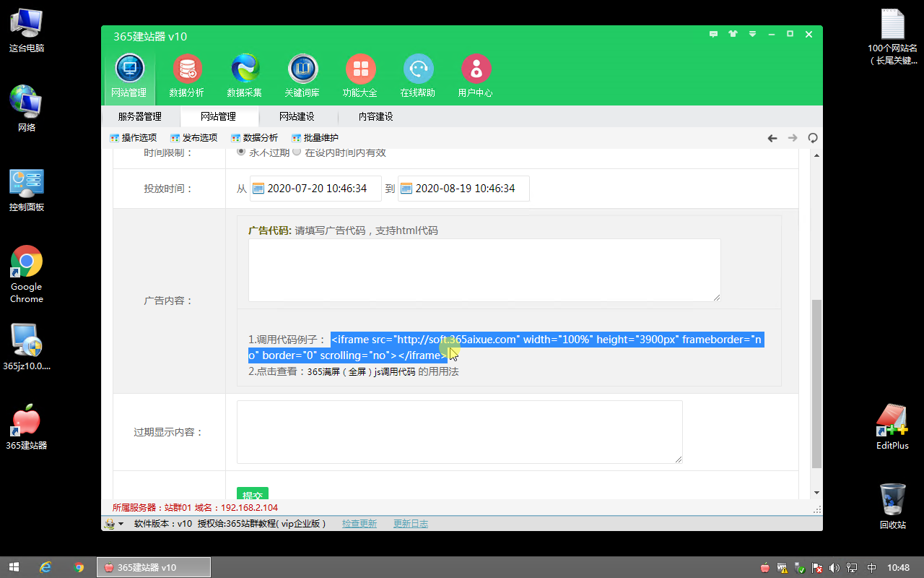Switch to 网站管理 sub tab

(x=218, y=116)
